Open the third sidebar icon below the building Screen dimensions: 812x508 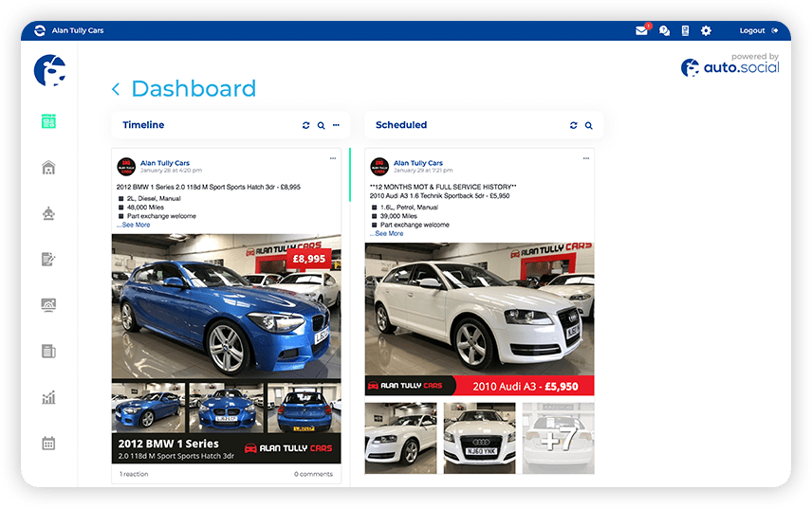tap(48, 213)
